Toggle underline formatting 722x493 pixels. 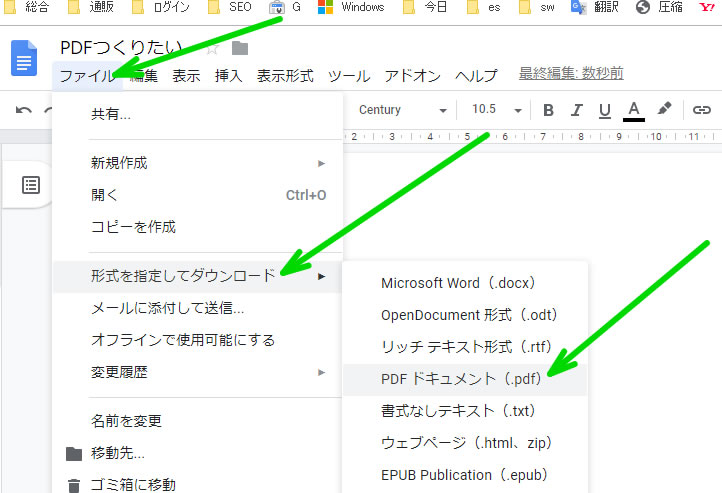(x=604, y=110)
